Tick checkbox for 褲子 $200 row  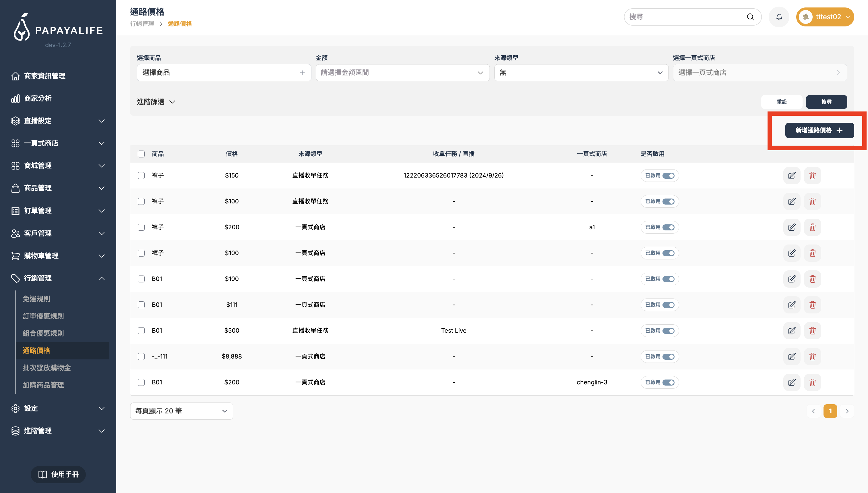coord(141,227)
